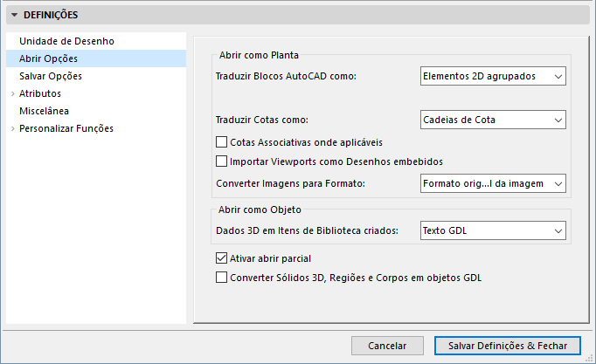Expand the Personalizar Funções arrow
The height and width of the screenshot is (364, 596).
pyautogui.click(x=12, y=128)
